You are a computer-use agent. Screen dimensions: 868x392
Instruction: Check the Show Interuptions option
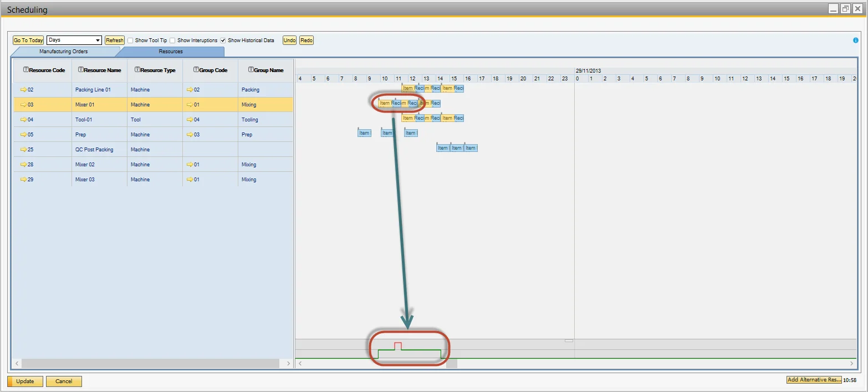tap(172, 40)
